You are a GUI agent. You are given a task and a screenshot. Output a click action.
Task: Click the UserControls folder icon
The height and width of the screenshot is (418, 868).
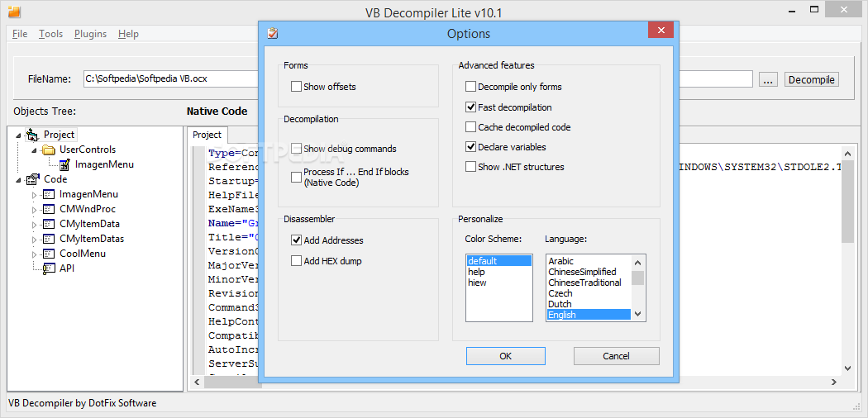pos(49,150)
